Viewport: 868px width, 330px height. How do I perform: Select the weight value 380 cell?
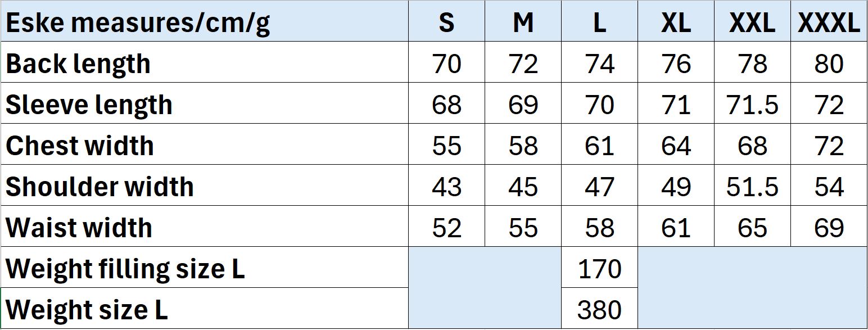coord(599,309)
